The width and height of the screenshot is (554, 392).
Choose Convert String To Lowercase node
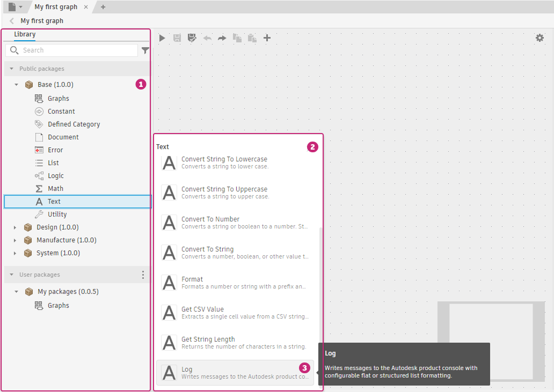click(235, 162)
